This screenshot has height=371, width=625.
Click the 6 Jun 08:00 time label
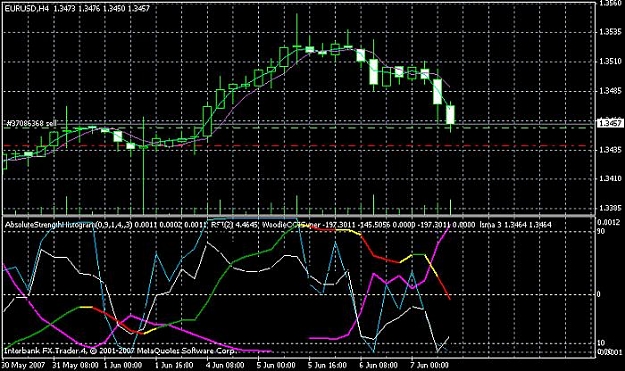point(378,365)
